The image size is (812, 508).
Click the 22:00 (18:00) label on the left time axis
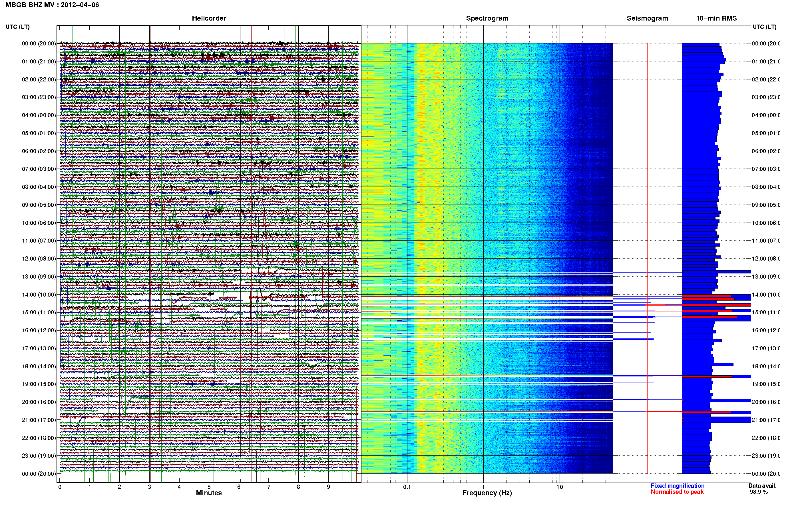click(x=39, y=438)
